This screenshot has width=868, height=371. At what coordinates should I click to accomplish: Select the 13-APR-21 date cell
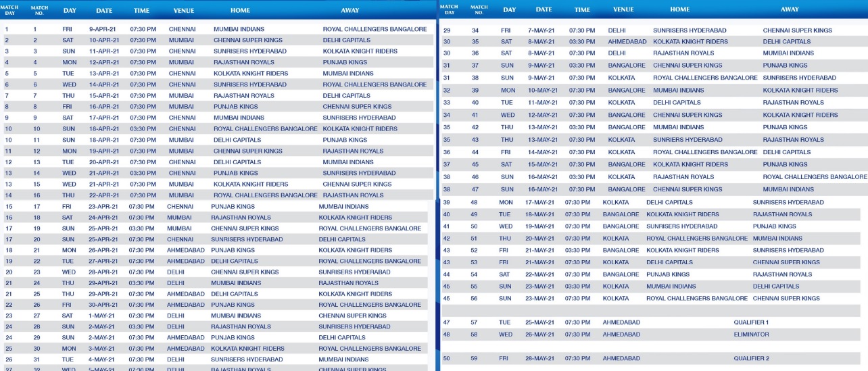(103, 73)
